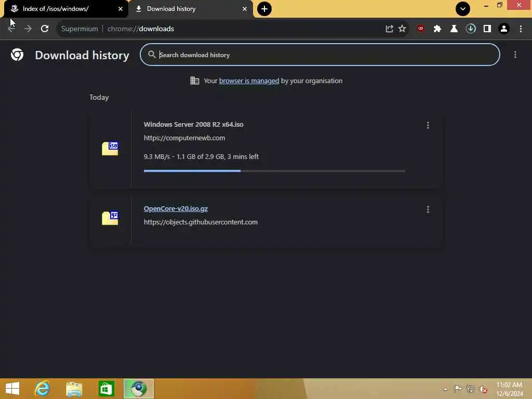Go back with the browser back arrow

(x=11, y=29)
